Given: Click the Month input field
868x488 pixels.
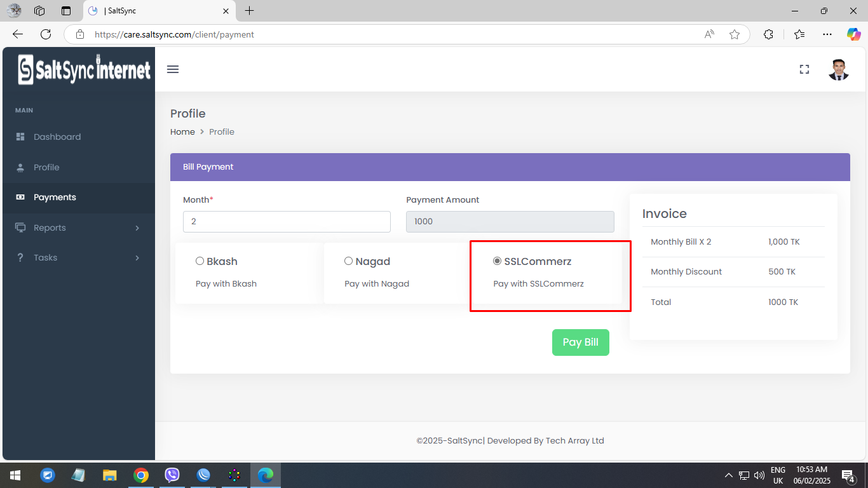Looking at the screenshot, I should 287,222.
